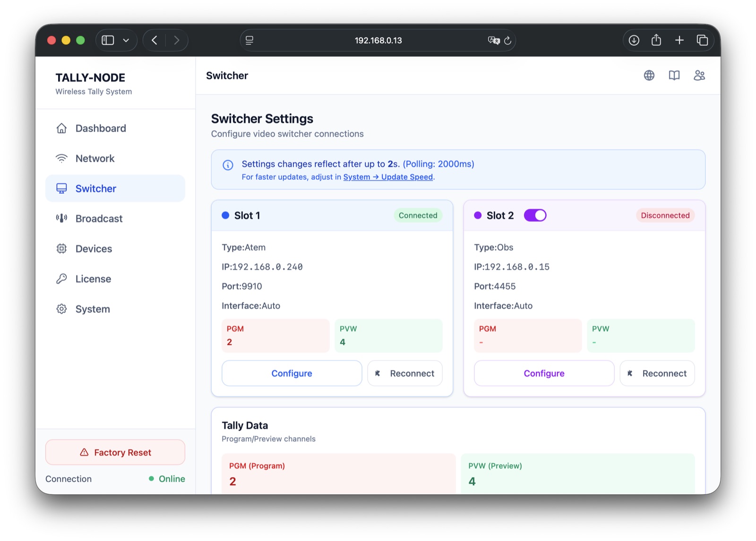Image resolution: width=756 pixels, height=541 pixels.
Task: Click Tally Data PVW (Preview) panel
Action: coord(578,474)
